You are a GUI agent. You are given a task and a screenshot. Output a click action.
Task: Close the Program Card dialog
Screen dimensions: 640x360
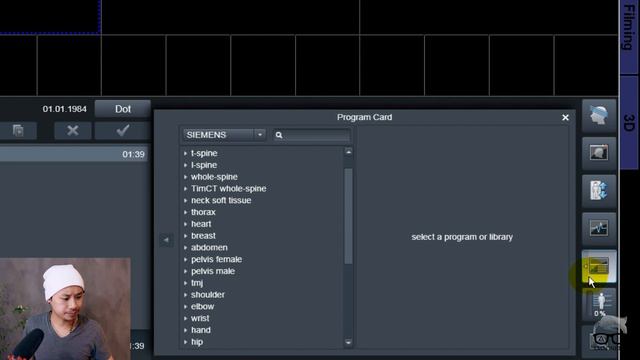click(565, 118)
